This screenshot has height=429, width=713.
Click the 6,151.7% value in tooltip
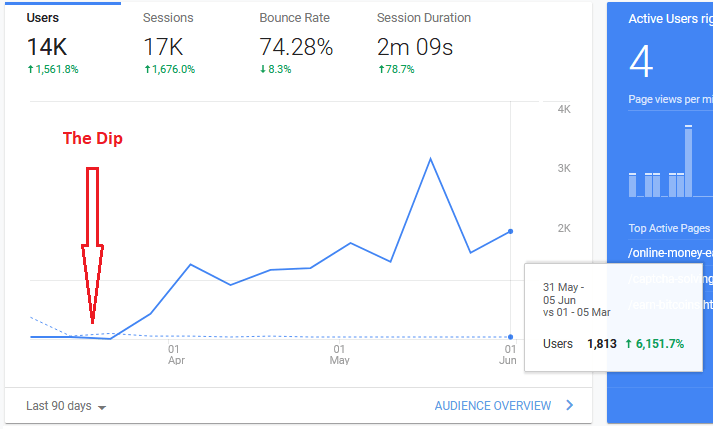click(x=655, y=344)
